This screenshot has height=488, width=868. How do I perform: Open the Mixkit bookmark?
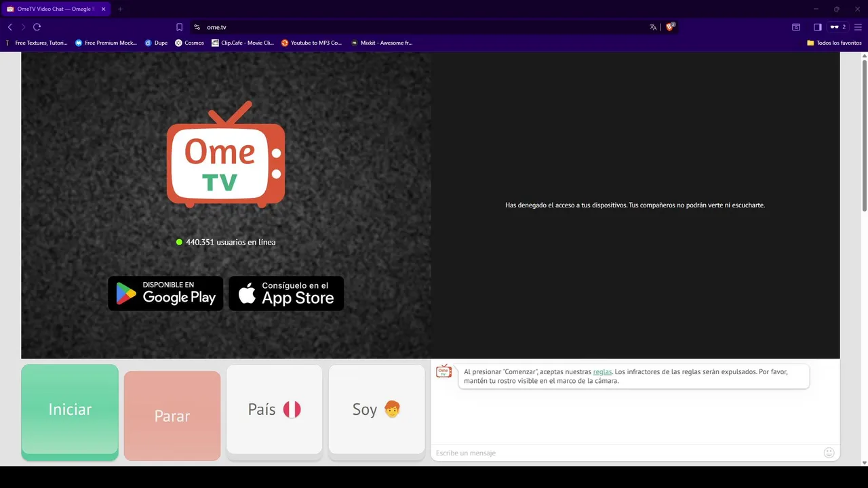(x=382, y=43)
